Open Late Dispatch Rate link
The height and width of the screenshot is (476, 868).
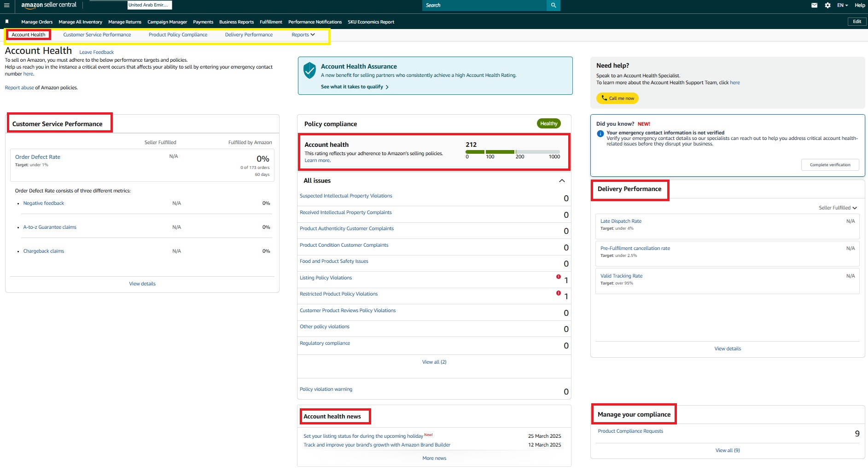(x=621, y=221)
